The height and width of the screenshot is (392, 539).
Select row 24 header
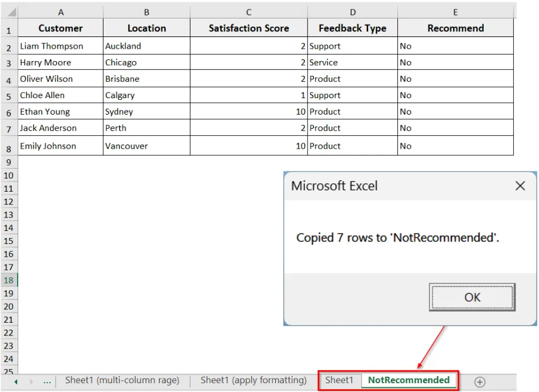pos(9,359)
